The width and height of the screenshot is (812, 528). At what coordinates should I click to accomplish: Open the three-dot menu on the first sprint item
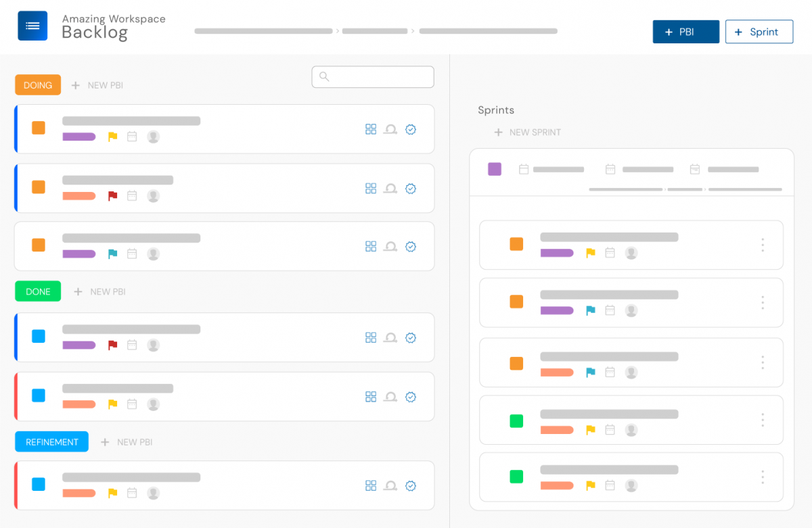[x=763, y=245]
